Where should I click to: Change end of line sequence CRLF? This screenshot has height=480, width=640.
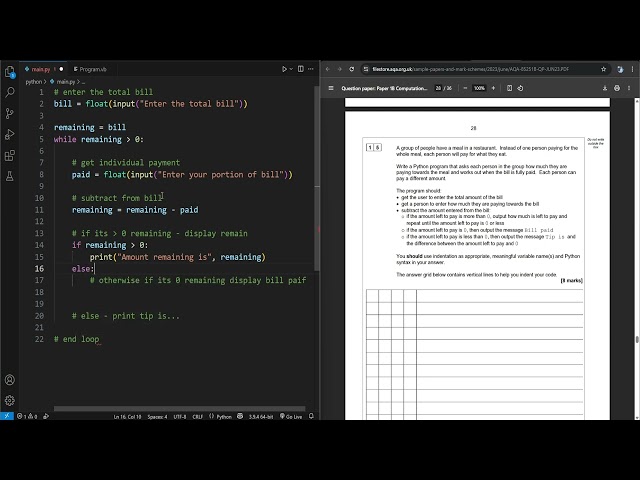pyautogui.click(x=198, y=417)
